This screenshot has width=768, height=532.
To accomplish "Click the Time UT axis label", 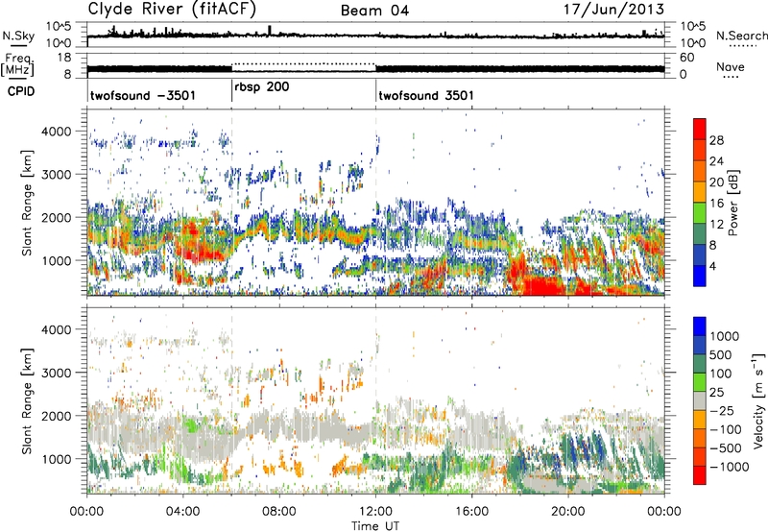I will coord(375,526).
